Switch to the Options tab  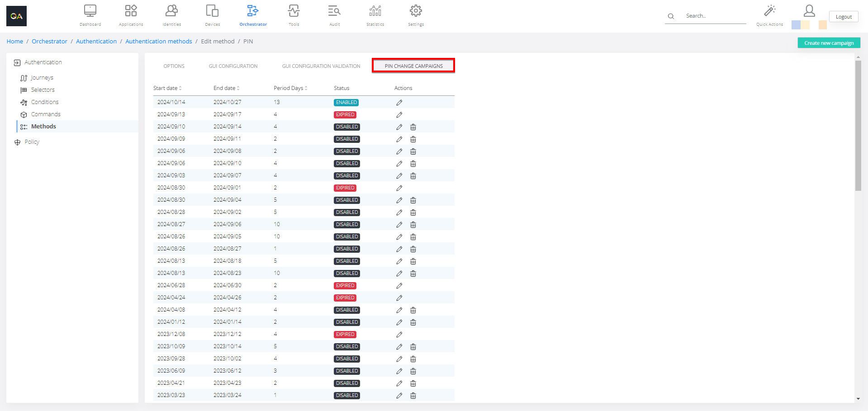[x=174, y=66]
